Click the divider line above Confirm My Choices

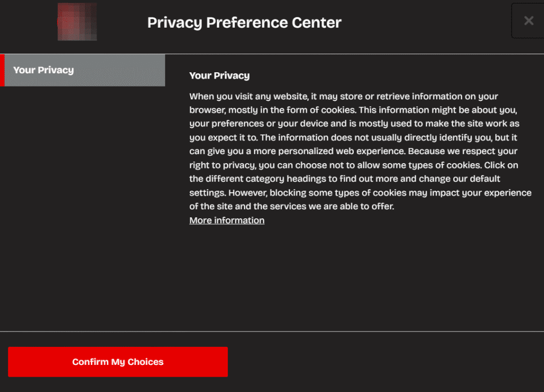(x=272, y=331)
